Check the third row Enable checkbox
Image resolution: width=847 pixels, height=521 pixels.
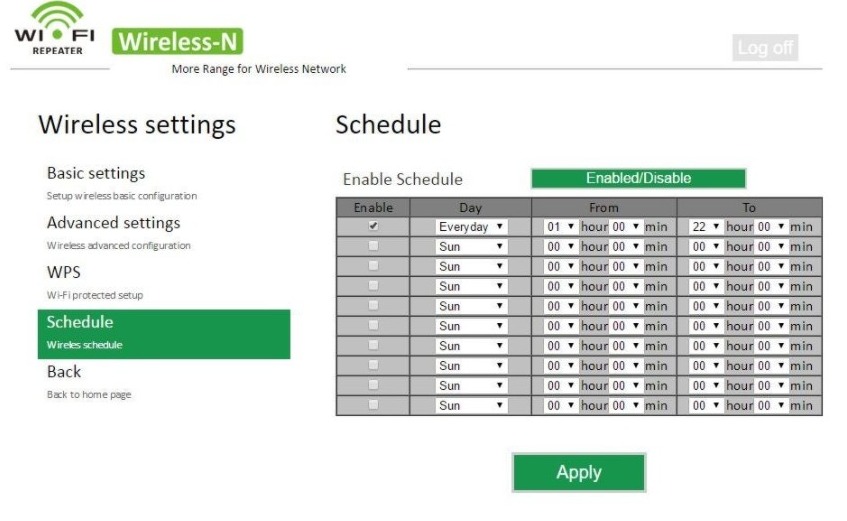(x=374, y=266)
